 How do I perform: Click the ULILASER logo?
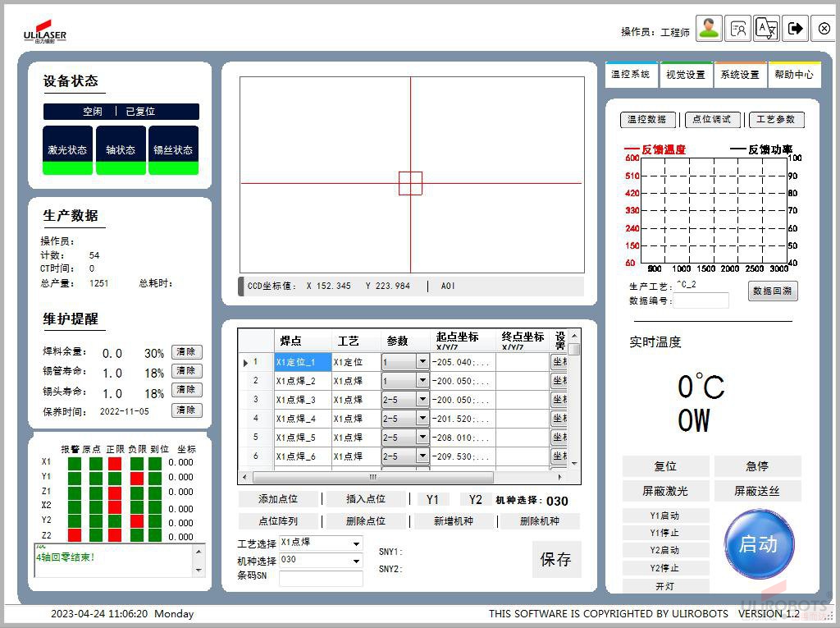pyautogui.click(x=45, y=32)
